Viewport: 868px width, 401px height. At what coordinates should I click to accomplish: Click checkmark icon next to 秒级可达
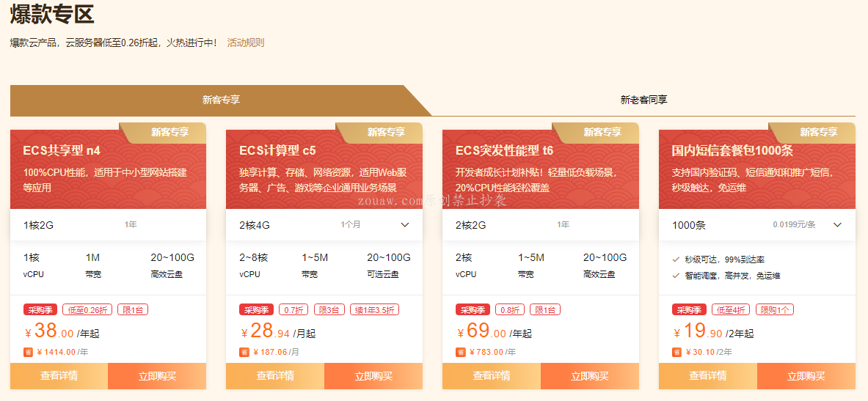pos(676,260)
